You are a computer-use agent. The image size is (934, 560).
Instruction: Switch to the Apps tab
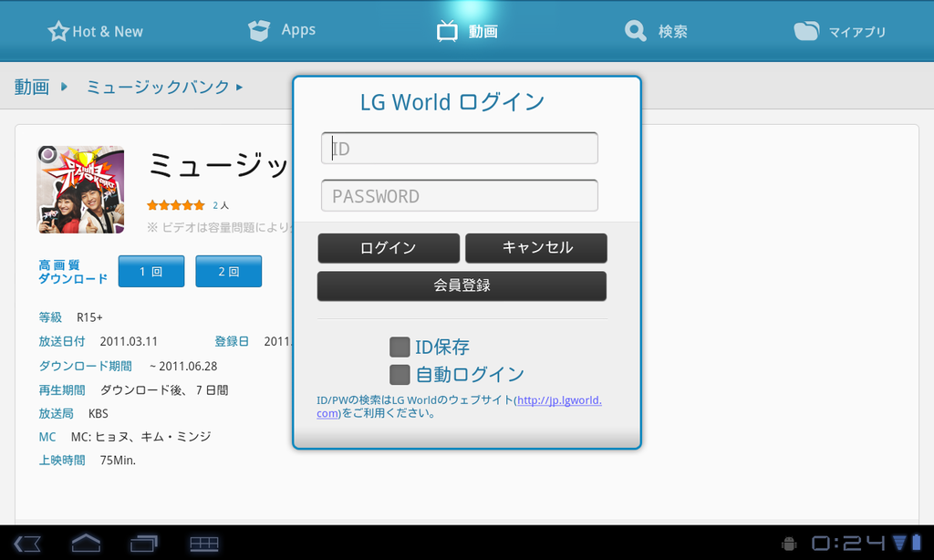coord(282,30)
